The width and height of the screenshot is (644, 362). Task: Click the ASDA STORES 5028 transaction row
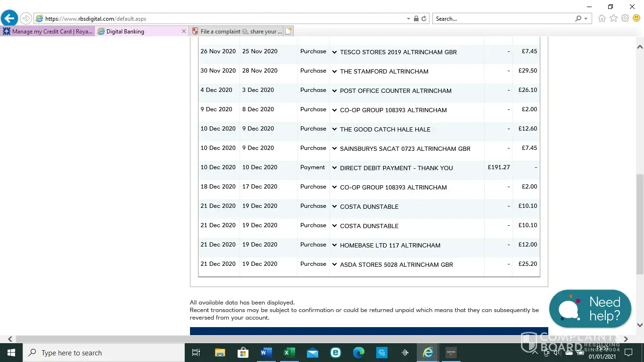point(396,265)
